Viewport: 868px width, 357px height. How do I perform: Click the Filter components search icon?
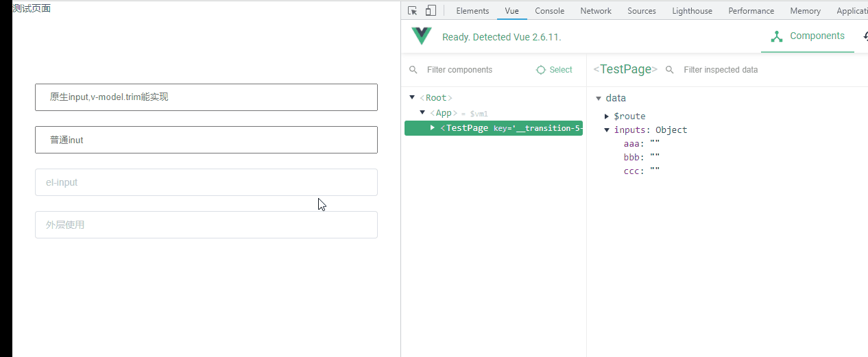[x=413, y=70]
